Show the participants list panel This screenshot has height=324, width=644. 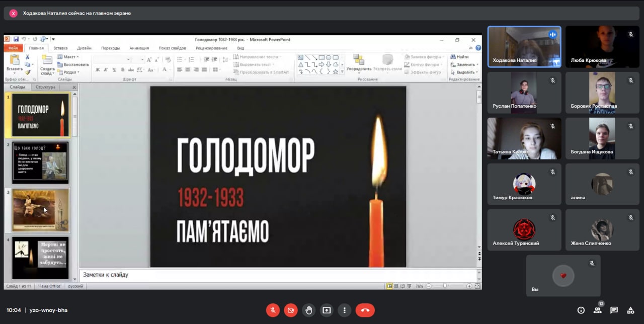597,310
